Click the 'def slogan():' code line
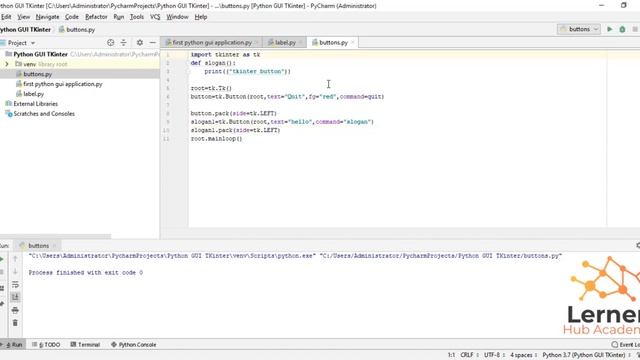 (213, 63)
